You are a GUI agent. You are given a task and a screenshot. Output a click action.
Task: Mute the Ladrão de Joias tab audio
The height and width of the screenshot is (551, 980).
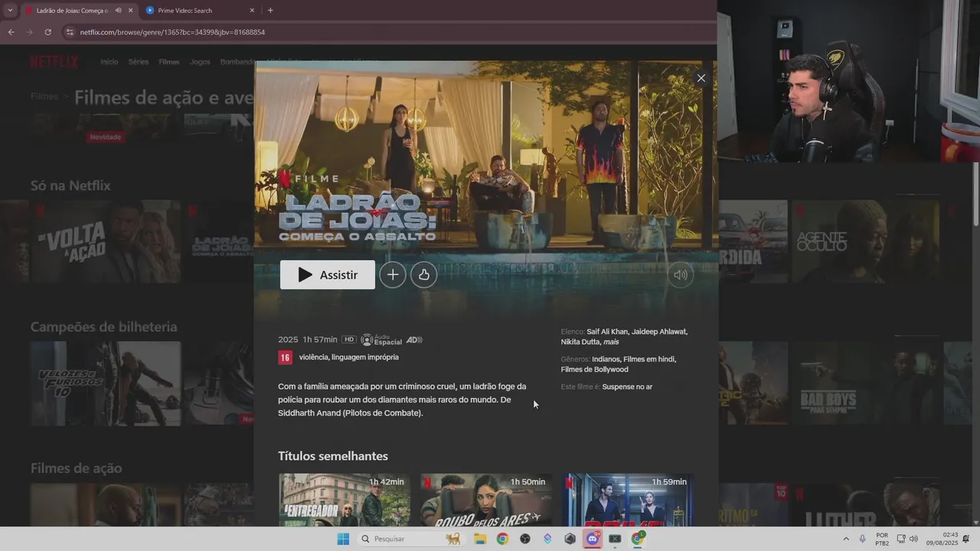tap(118, 11)
